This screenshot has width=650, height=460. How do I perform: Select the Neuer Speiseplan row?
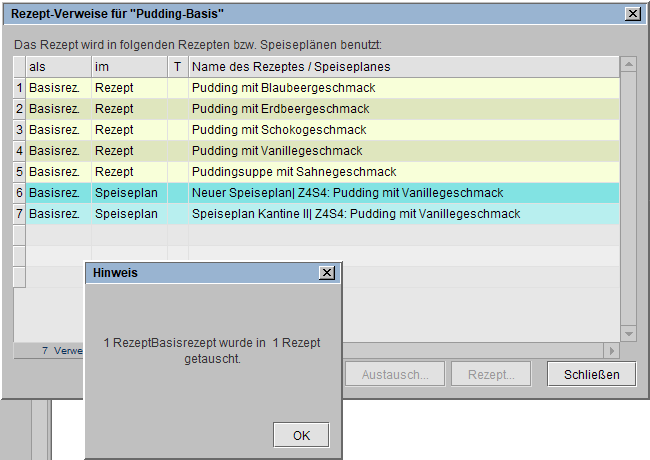click(347, 193)
